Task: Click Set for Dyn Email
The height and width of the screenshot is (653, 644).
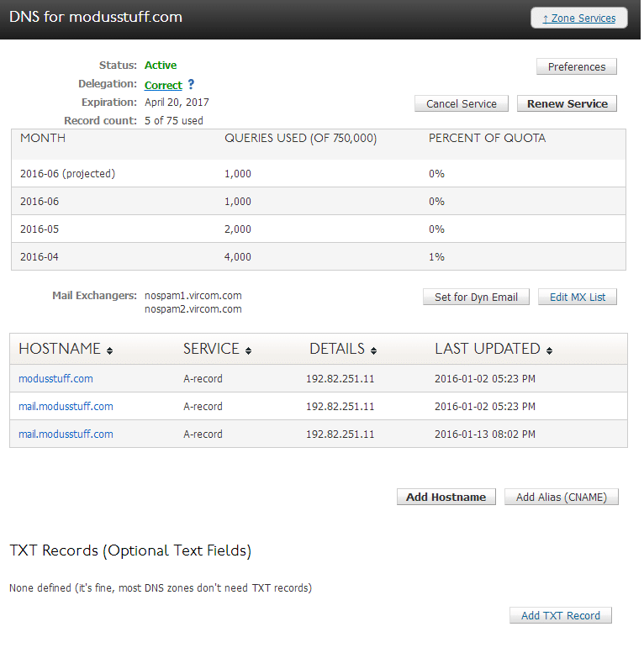Action: (476, 297)
